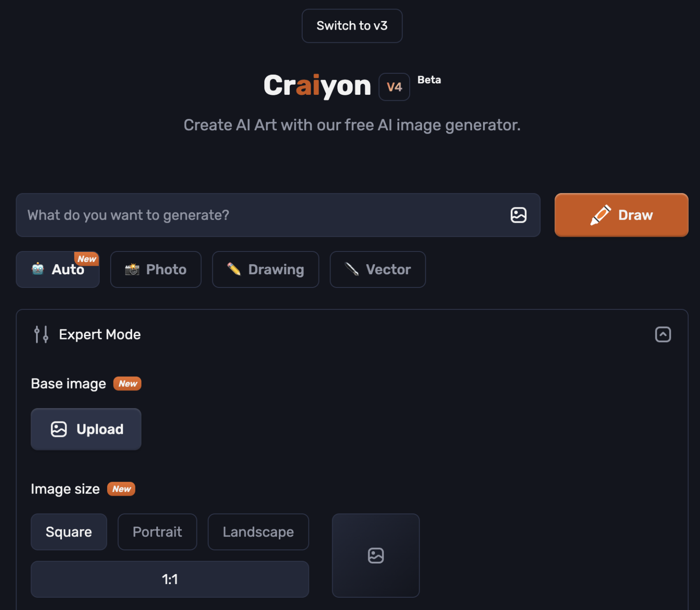Focus the generation prompt input field

[228, 215]
